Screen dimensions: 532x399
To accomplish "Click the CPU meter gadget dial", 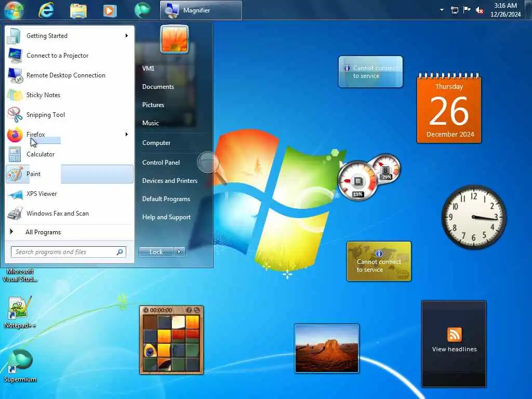I will click(x=357, y=181).
